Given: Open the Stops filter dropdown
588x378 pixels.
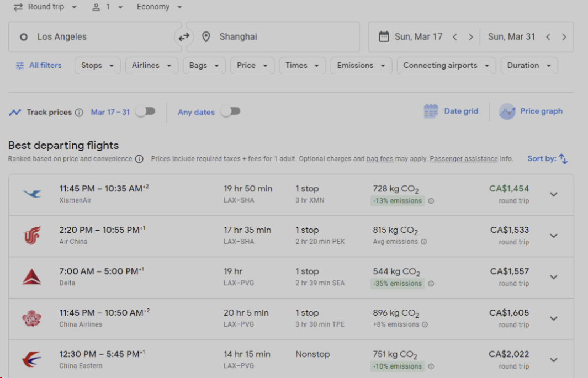Looking at the screenshot, I should point(98,66).
